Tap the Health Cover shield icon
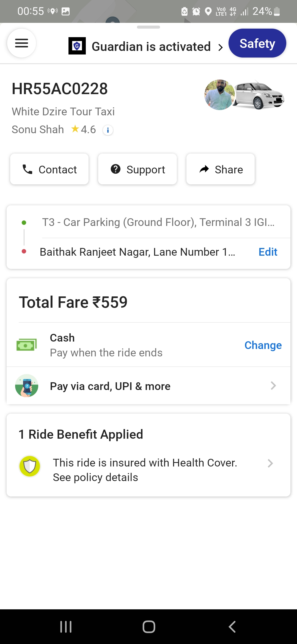Screen dimensions: 297x644 (x=30, y=466)
